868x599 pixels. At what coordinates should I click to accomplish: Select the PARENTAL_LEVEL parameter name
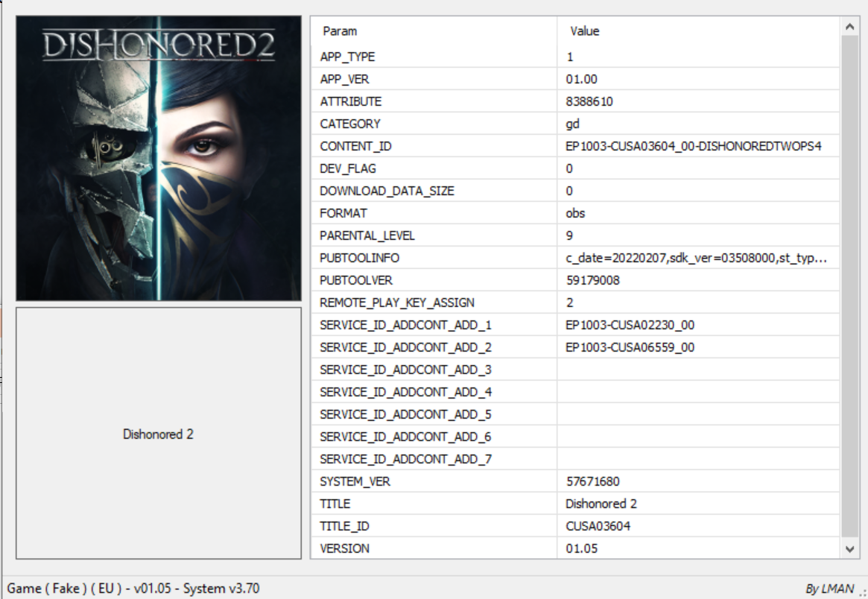click(367, 235)
